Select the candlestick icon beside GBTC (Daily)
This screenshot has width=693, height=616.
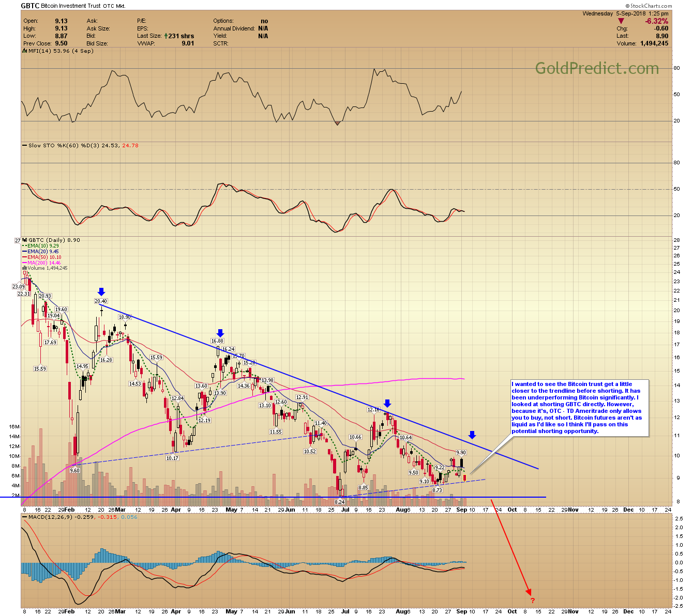click(x=25, y=240)
